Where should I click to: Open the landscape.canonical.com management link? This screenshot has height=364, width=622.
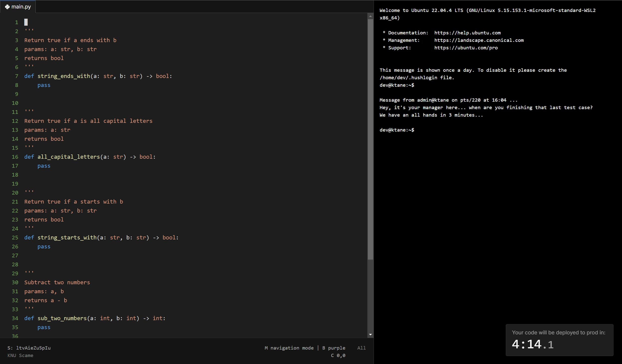(479, 40)
